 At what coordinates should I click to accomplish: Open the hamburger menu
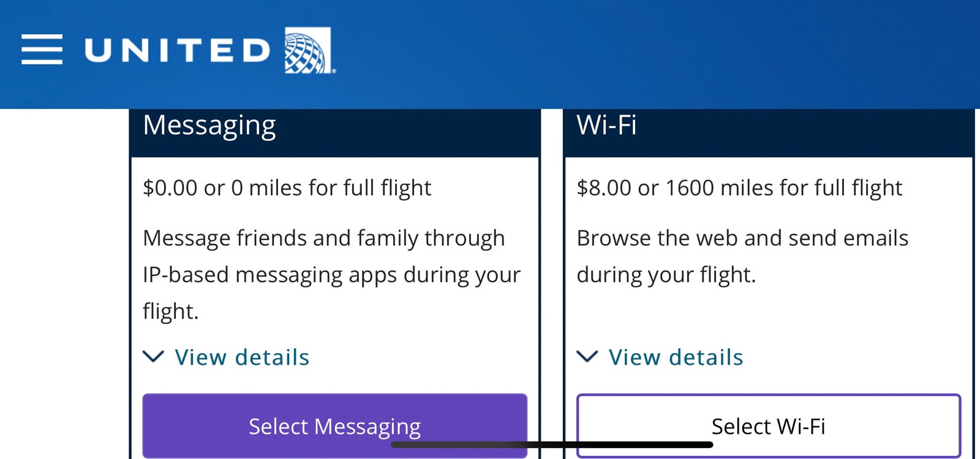coord(42,50)
